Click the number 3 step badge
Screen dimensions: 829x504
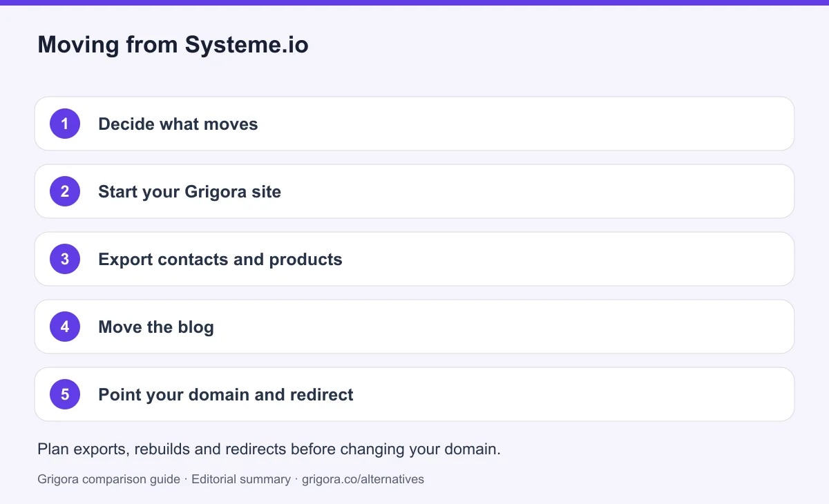[65, 259]
